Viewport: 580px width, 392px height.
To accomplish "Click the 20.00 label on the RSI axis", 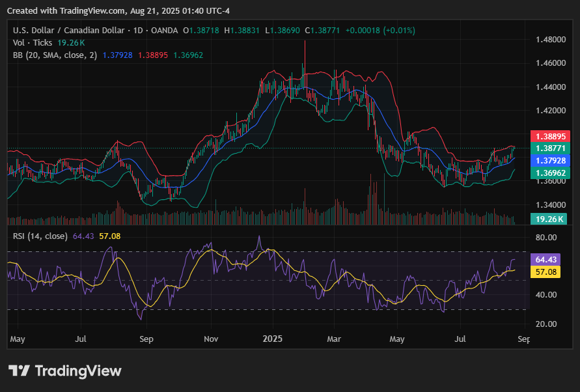I will click(x=546, y=324).
